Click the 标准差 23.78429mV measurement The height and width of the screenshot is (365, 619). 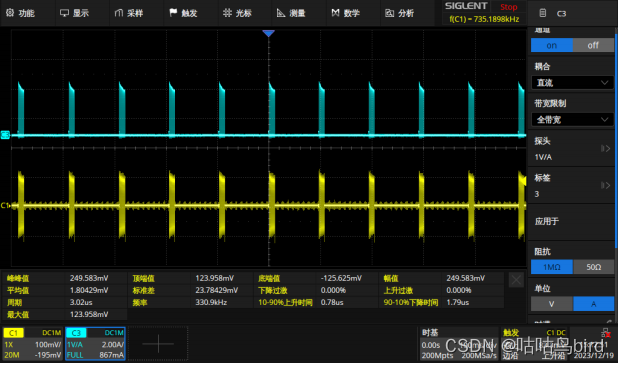191,290
